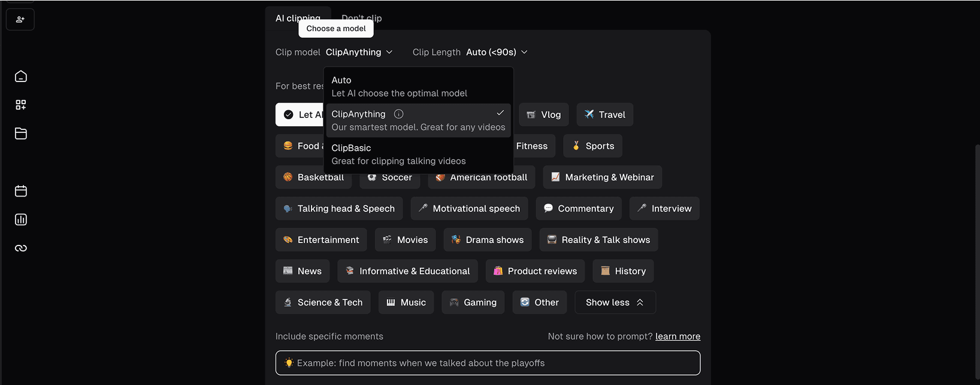
Task: Choose the Talking head & Speech chip
Action: [339, 208]
